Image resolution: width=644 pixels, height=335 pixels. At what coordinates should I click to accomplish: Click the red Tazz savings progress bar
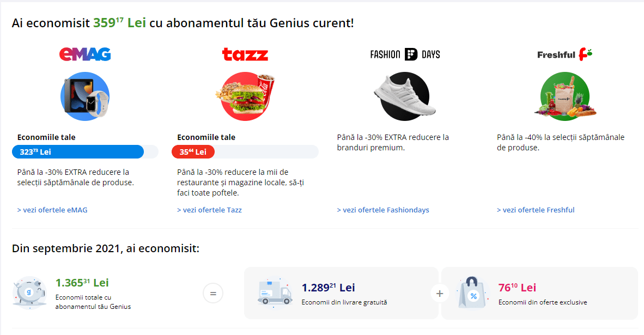click(193, 152)
